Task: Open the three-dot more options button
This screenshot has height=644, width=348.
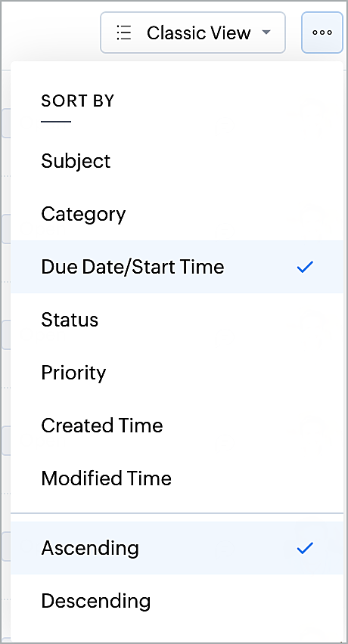Action: click(x=322, y=33)
